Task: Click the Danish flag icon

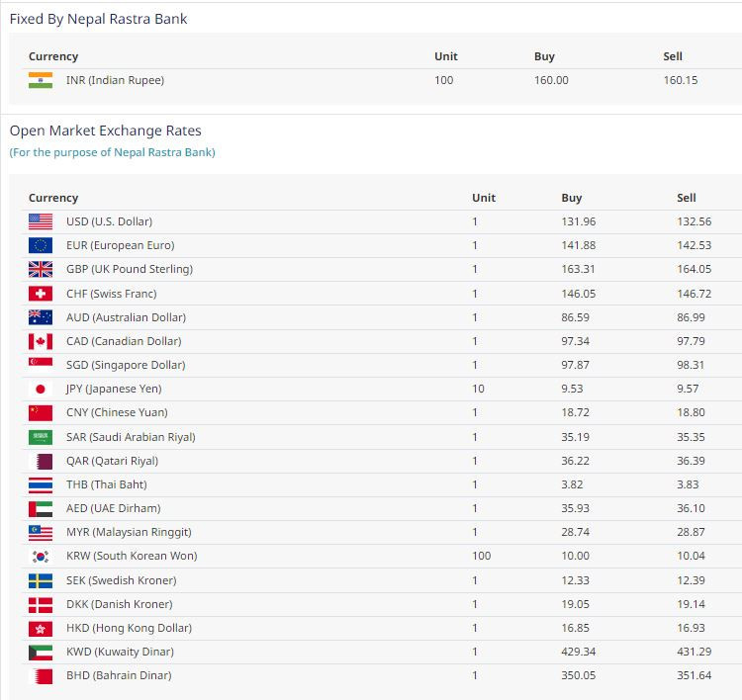Action: 41,604
